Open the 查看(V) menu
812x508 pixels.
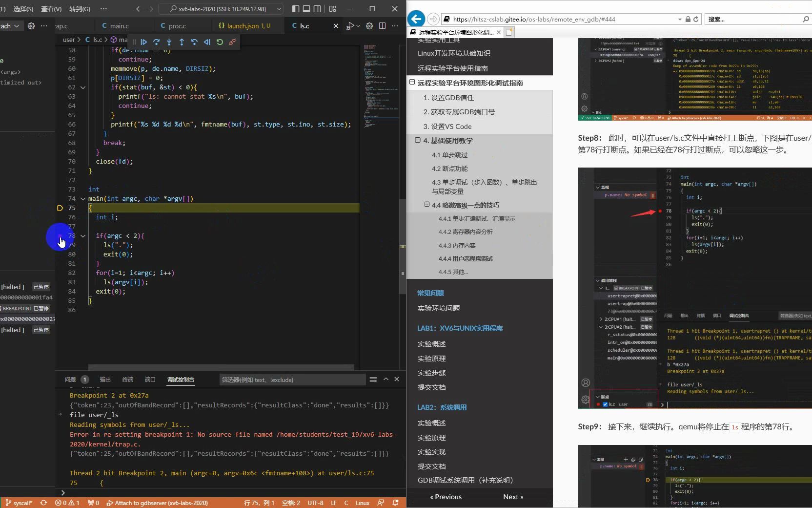pyautogui.click(x=51, y=9)
